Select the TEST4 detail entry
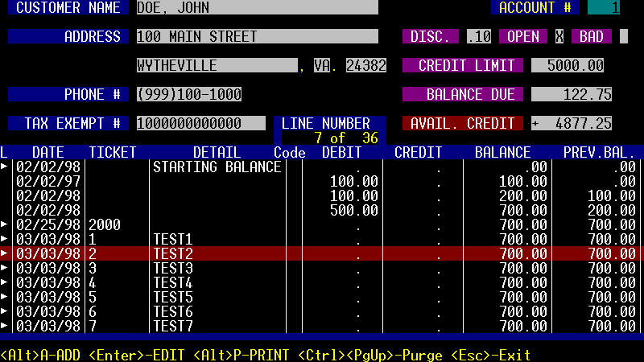This screenshot has width=644, height=362. point(173,282)
